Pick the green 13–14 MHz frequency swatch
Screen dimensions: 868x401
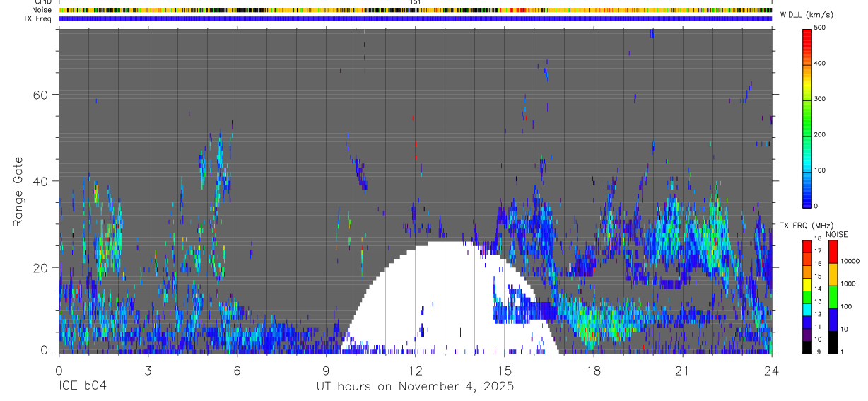(807, 297)
